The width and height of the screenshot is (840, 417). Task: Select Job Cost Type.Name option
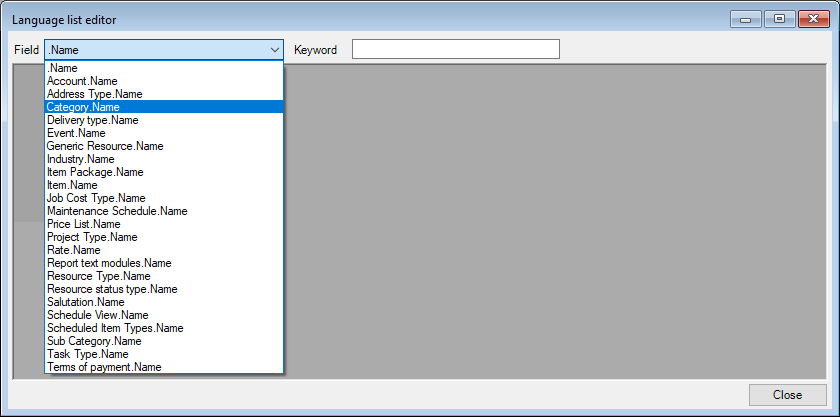95,198
